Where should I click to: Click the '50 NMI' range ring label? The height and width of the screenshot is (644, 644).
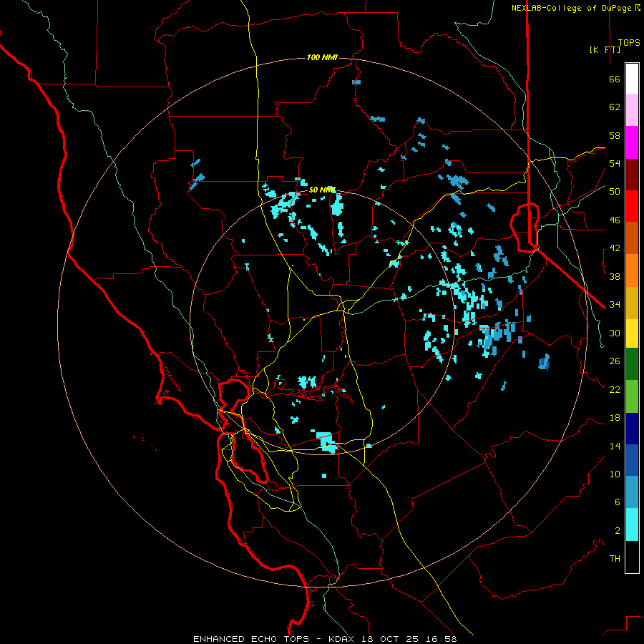click(x=323, y=190)
